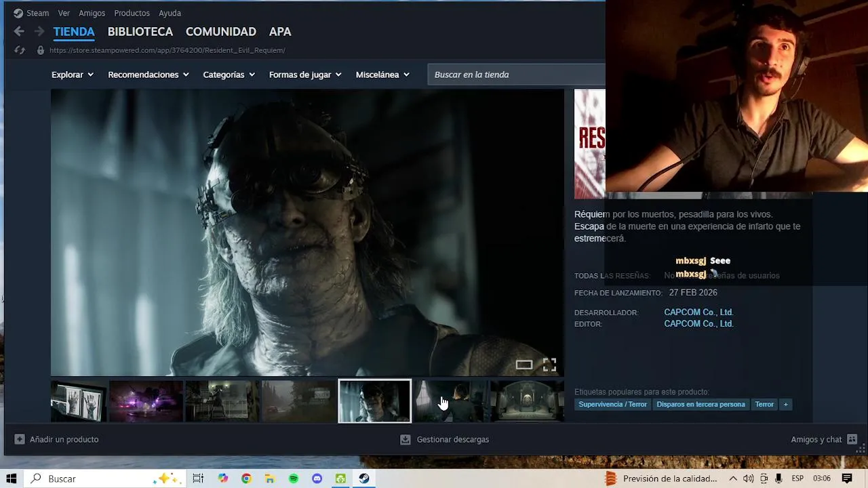Open the Ayuda menu

[170, 13]
